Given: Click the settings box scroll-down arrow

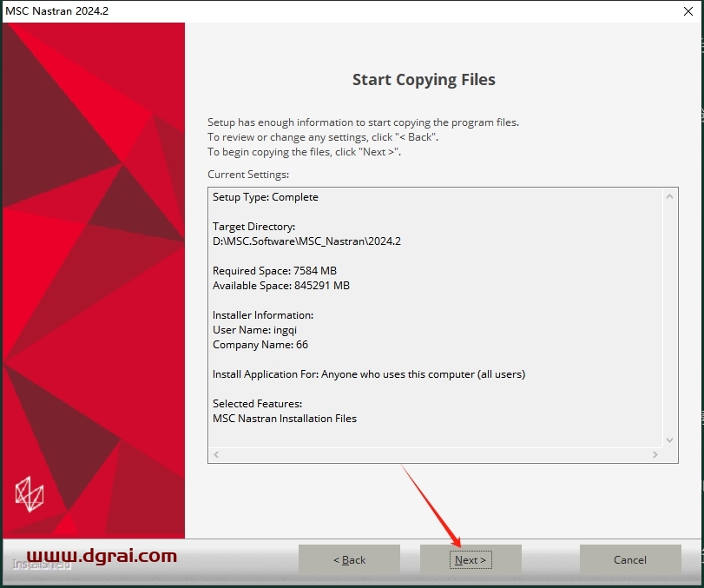Looking at the screenshot, I should coord(669,439).
